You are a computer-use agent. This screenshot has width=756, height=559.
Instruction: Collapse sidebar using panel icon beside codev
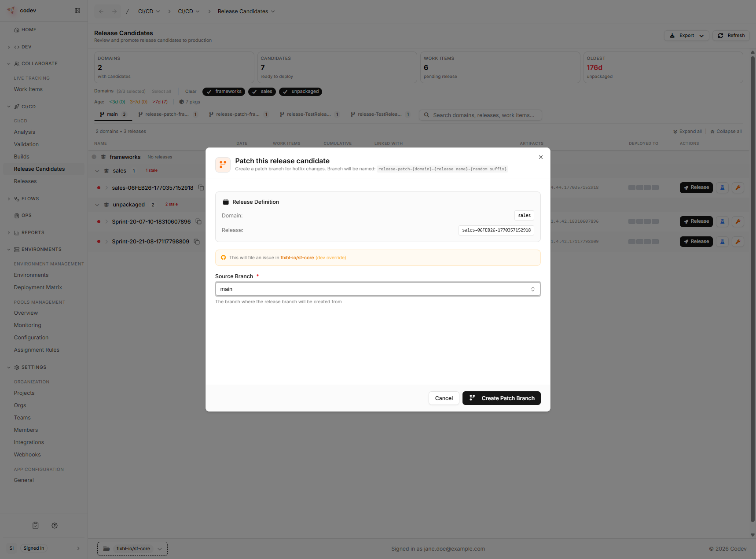click(77, 11)
